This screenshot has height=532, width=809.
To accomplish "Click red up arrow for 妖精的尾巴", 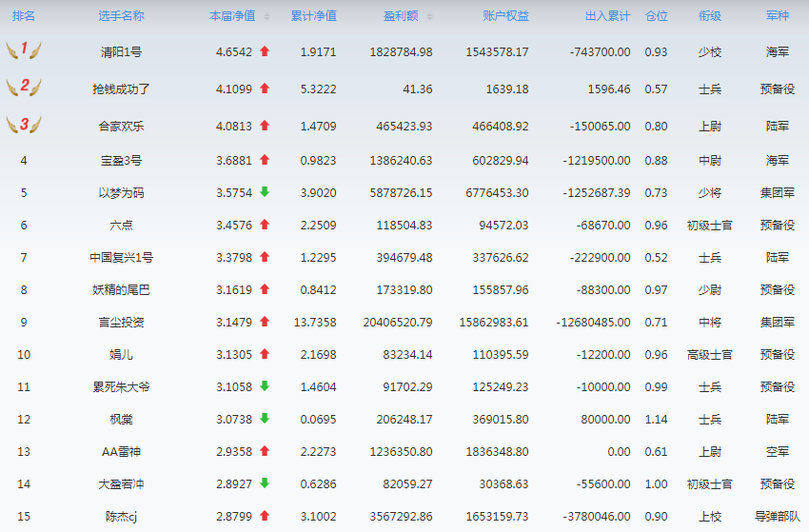I will [x=265, y=289].
